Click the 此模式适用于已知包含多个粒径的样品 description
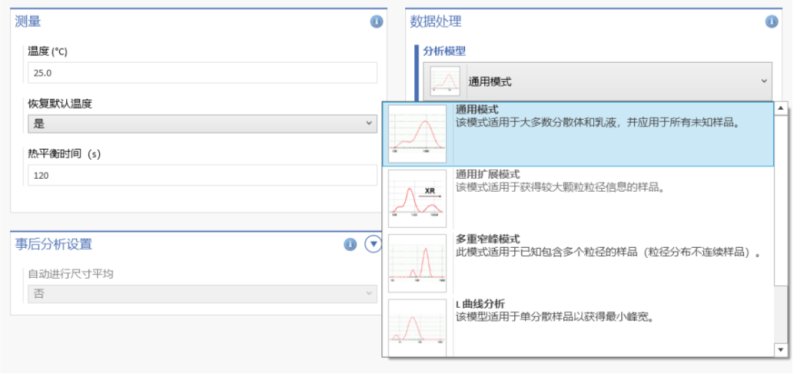The width and height of the screenshot is (800, 374). (608, 253)
